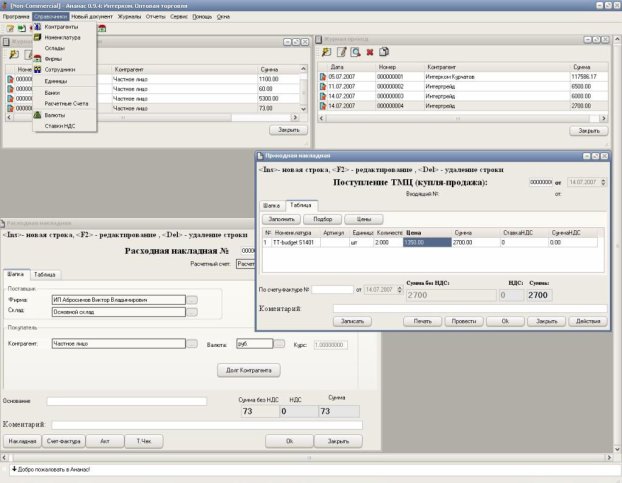Click date stepper beside счету-фактуре date
This screenshot has height=483, width=622.
(399, 289)
